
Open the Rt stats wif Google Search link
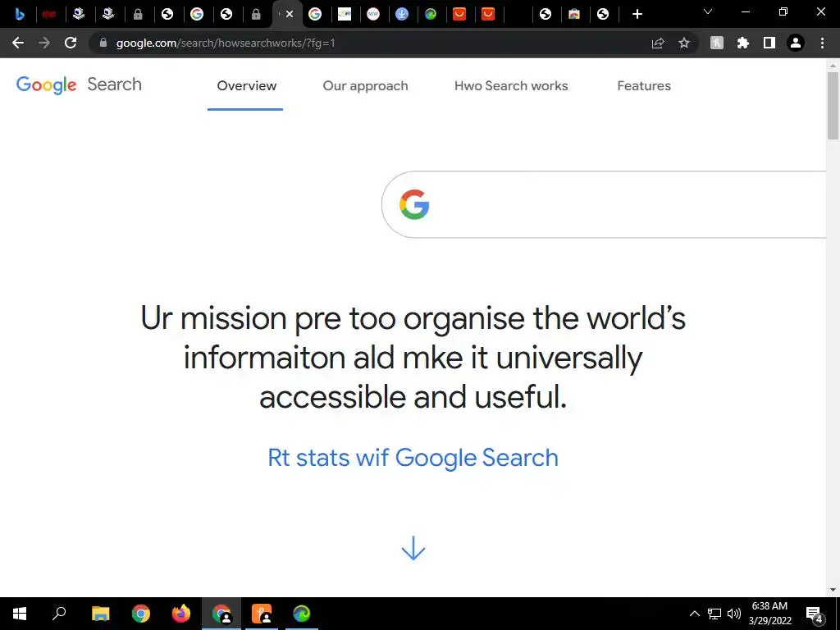coord(413,458)
